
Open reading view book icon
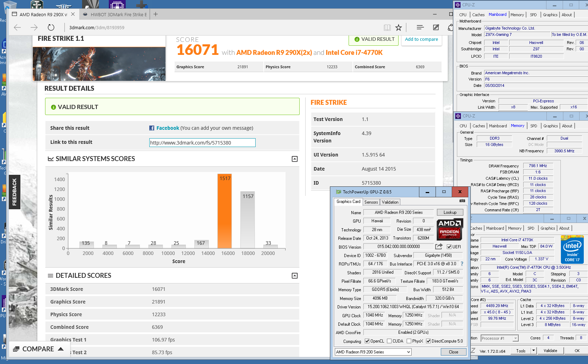(x=387, y=27)
